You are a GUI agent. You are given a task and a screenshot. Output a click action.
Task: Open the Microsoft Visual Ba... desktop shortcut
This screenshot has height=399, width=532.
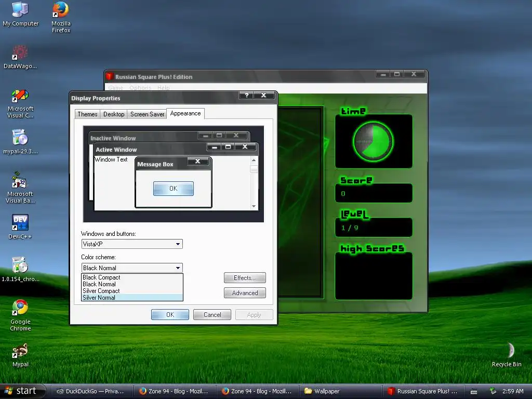pyautogui.click(x=20, y=188)
